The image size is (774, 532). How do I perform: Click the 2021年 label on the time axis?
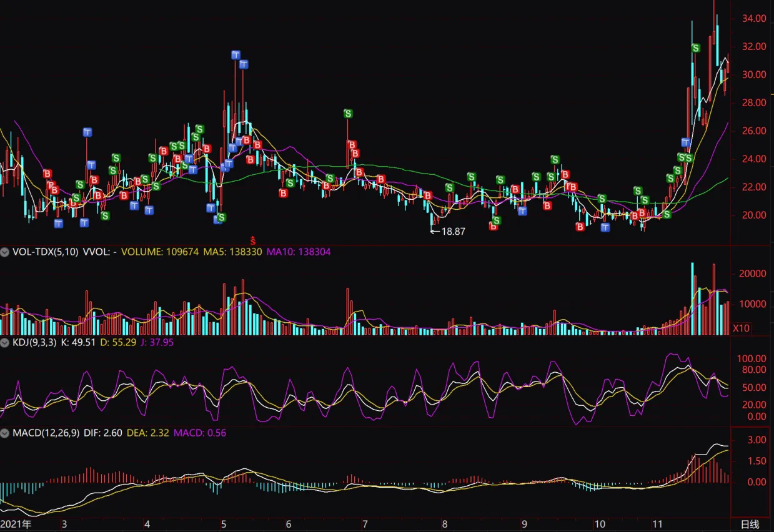point(15,524)
